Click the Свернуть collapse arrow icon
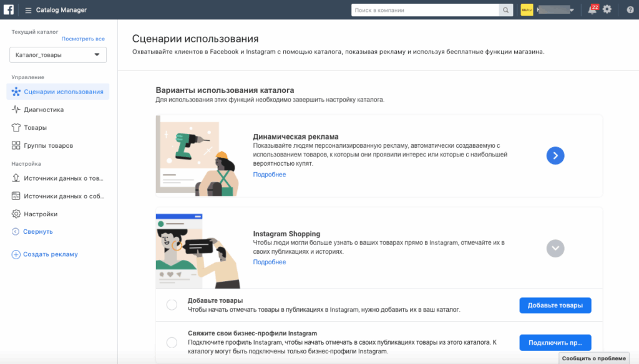The image size is (639, 364). (16, 232)
